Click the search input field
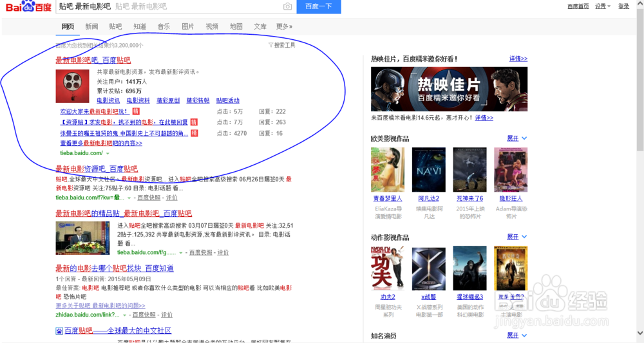This screenshot has width=644, height=343. point(168,6)
